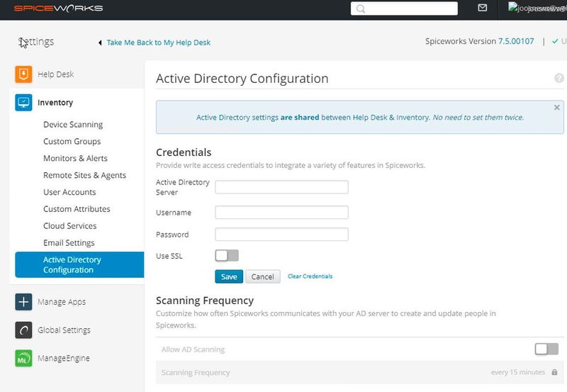Click the orange Help Desk icon
Image resolution: width=567 pixels, height=392 pixels.
coord(23,74)
